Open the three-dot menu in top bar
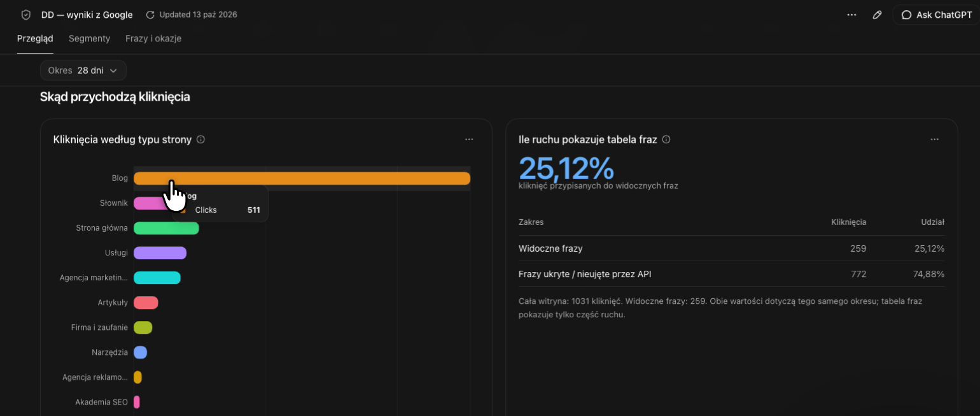980x416 pixels. (x=851, y=15)
